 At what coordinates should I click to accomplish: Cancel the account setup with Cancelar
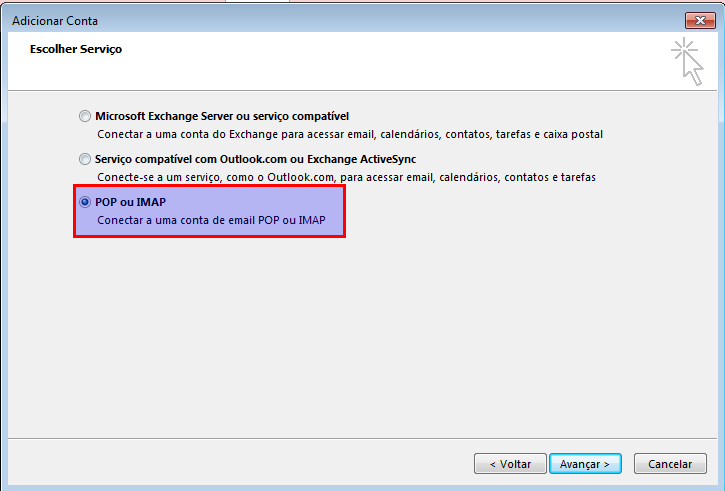point(670,464)
